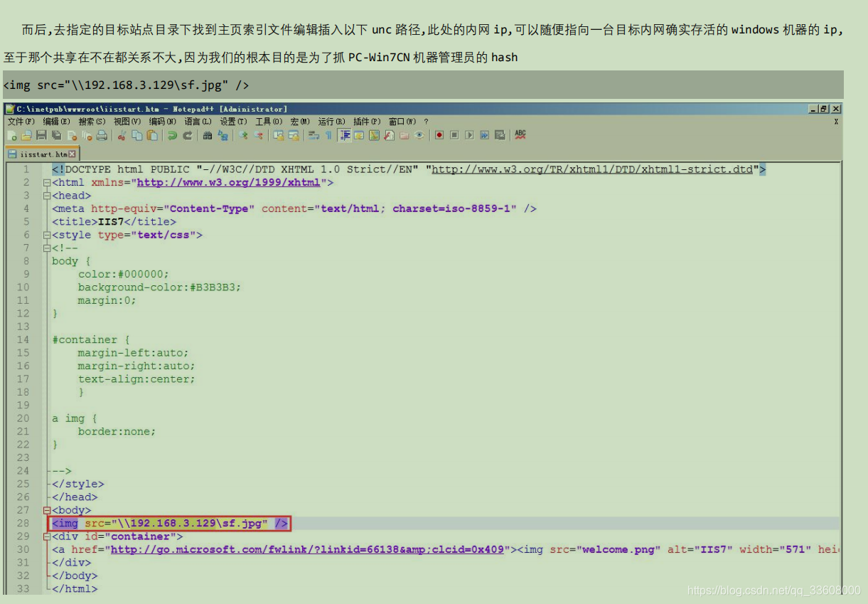Click the 'border:none;' line
This screenshot has height=604, width=868.
(117, 432)
